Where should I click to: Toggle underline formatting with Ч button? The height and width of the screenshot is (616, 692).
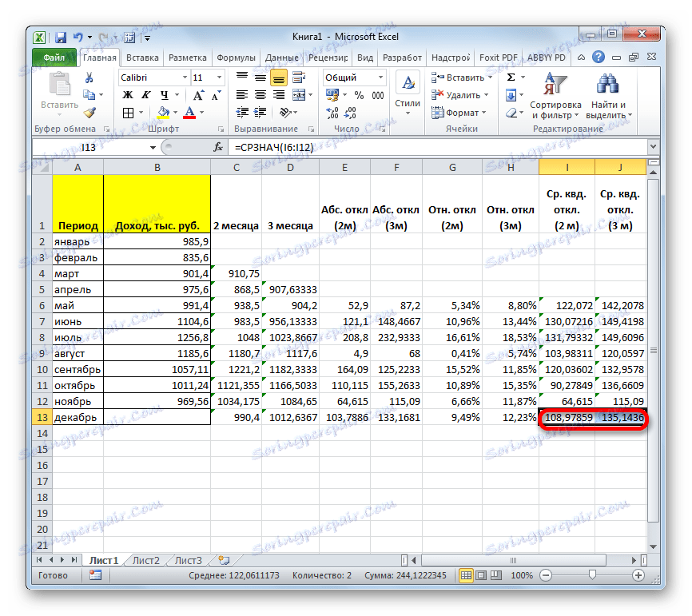click(x=162, y=94)
